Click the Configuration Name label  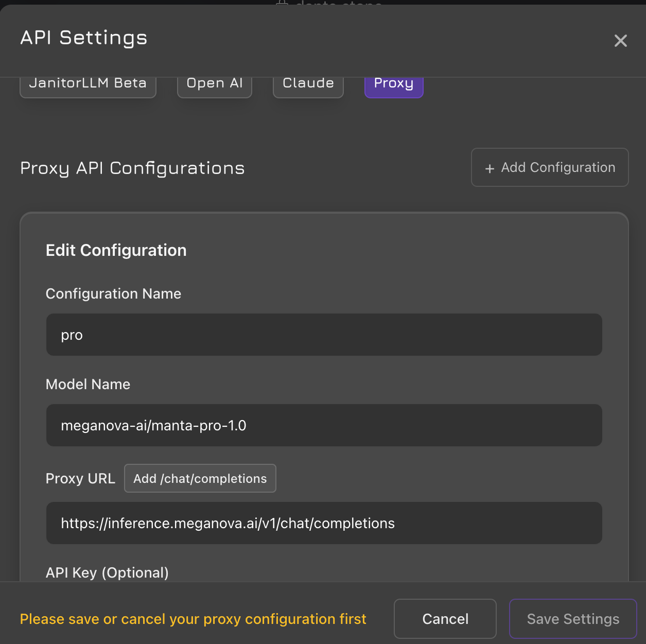click(x=113, y=294)
